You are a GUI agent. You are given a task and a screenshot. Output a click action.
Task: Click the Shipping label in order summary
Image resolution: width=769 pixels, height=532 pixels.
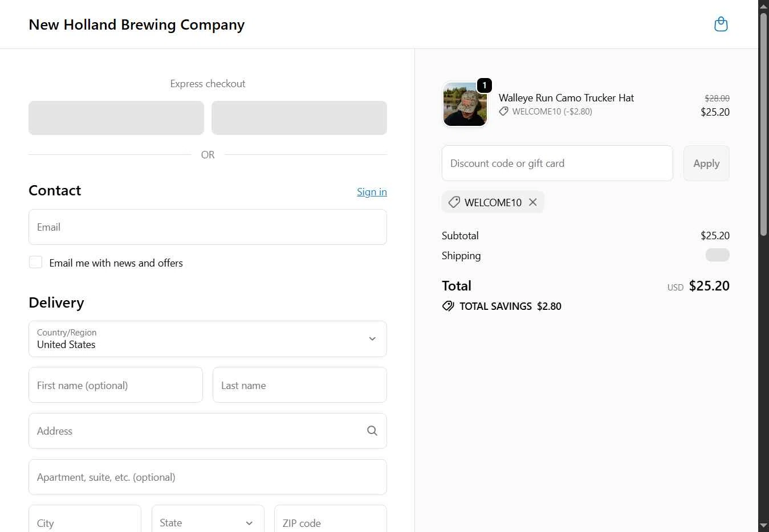click(x=461, y=256)
